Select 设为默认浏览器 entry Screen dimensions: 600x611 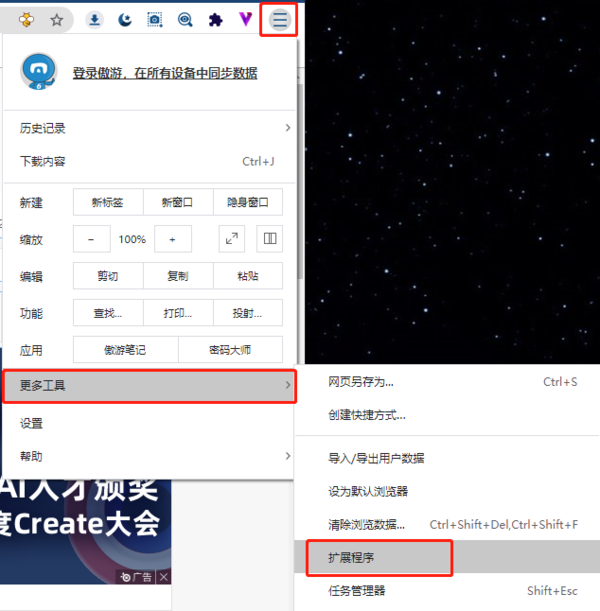tap(447, 491)
